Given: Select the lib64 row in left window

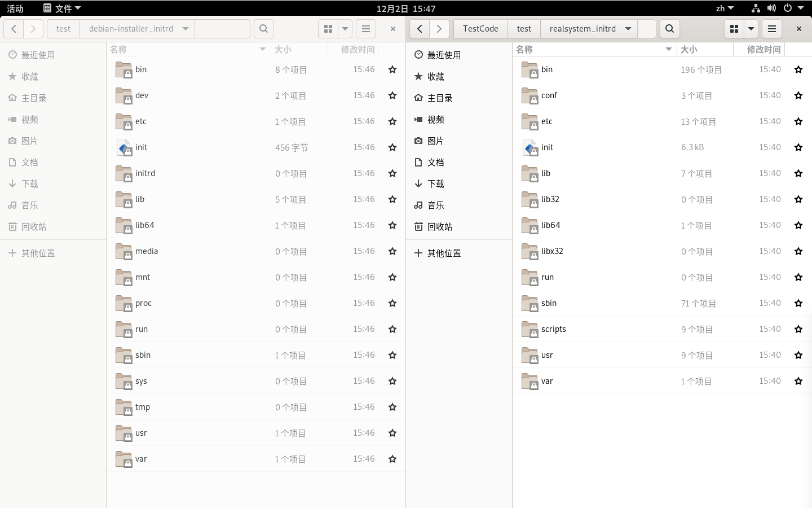Looking at the screenshot, I should click(256, 225).
